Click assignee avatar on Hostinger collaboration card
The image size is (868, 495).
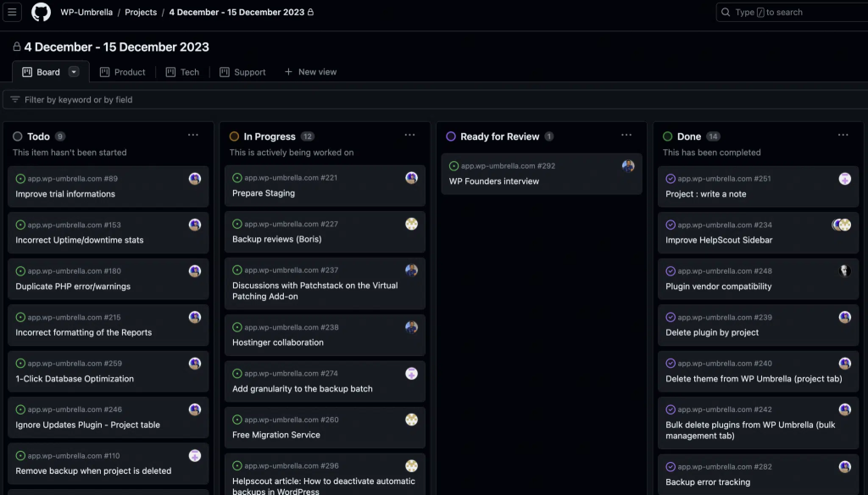click(411, 327)
